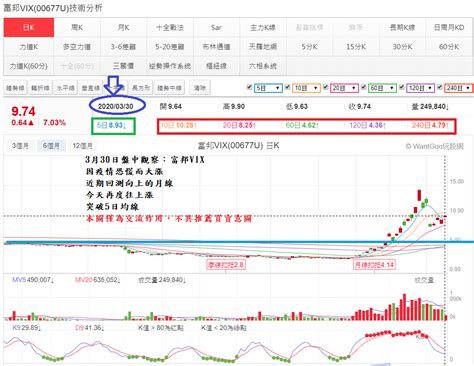This screenshot has width=474, height=366.
Task: Expand the 60日 period dropdown
Action: tap(382, 88)
